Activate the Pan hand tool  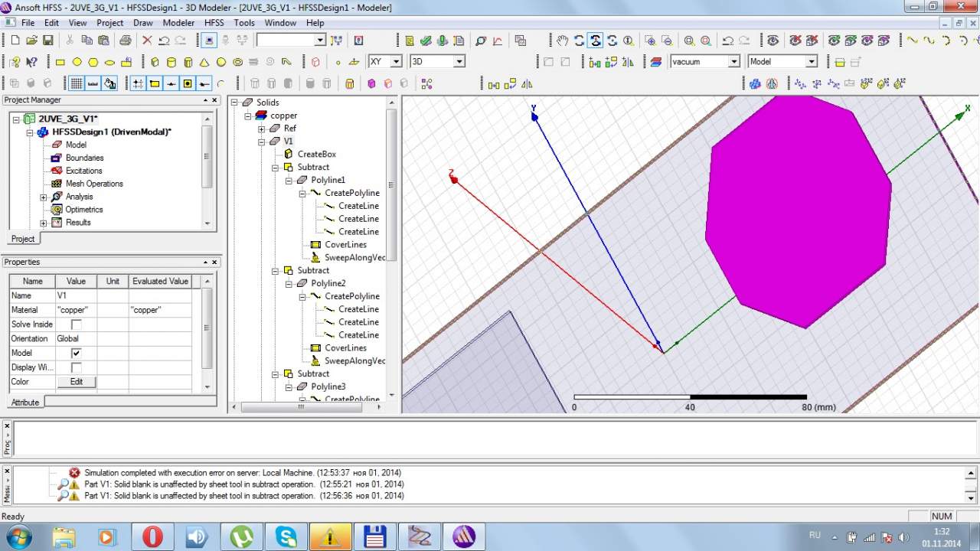(562, 41)
